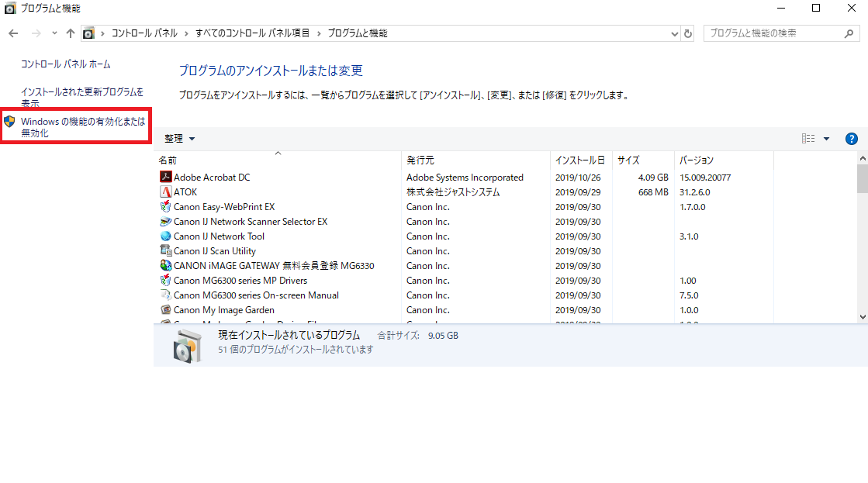The width and height of the screenshot is (868, 483).
Task: Click version 31.2.6.0 cell
Action: 695,192
